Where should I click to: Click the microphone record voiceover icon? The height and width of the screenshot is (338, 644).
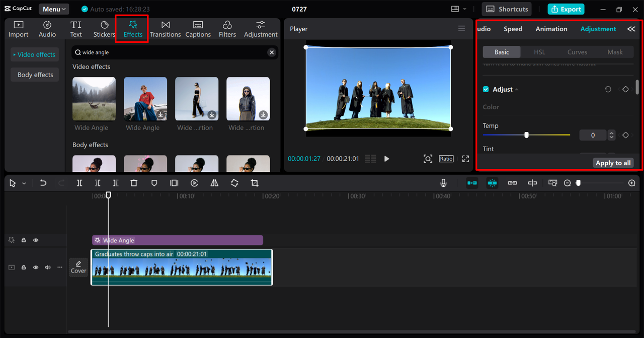point(443,183)
